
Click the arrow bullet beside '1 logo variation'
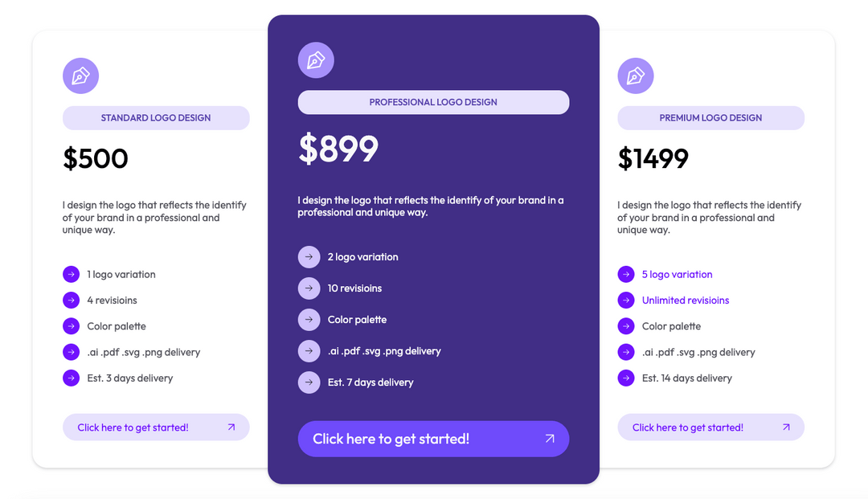coord(71,274)
